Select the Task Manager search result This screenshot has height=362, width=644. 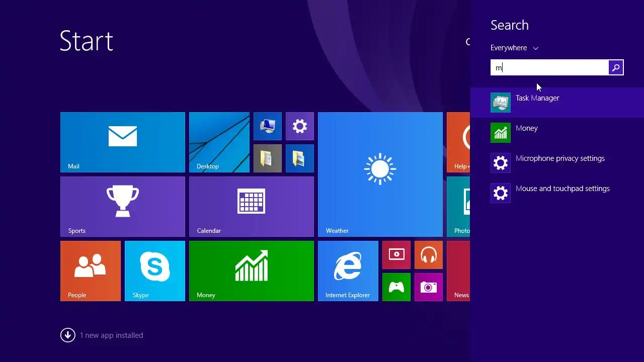click(x=557, y=103)
